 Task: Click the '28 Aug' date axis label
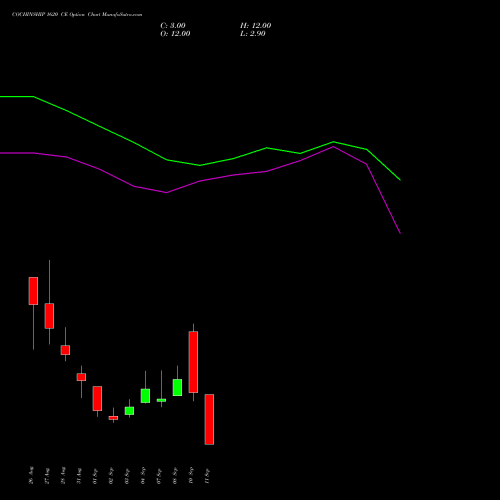click(63, 476)
